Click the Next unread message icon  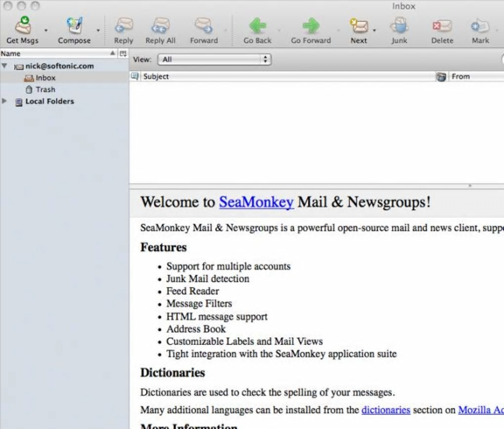(359, 26)
